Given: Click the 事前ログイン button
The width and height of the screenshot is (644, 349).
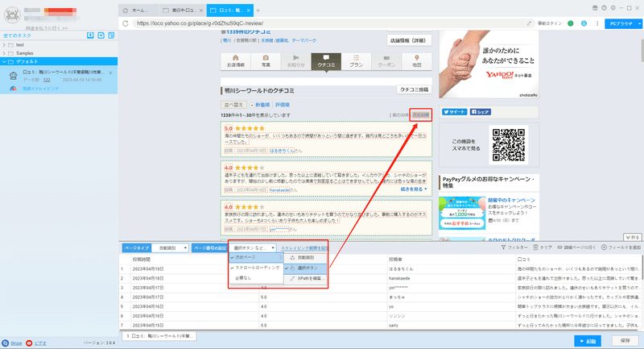Looking at the screenshot, I should point(550,23).
